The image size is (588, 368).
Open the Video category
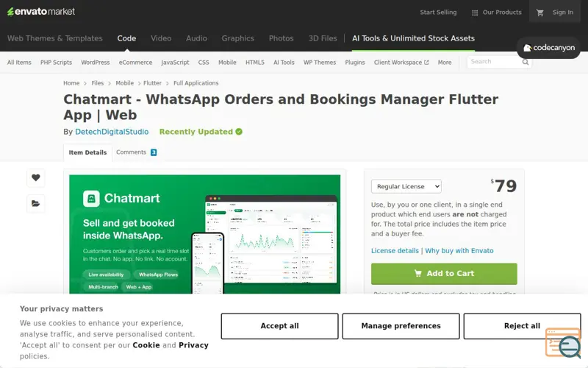161,38
